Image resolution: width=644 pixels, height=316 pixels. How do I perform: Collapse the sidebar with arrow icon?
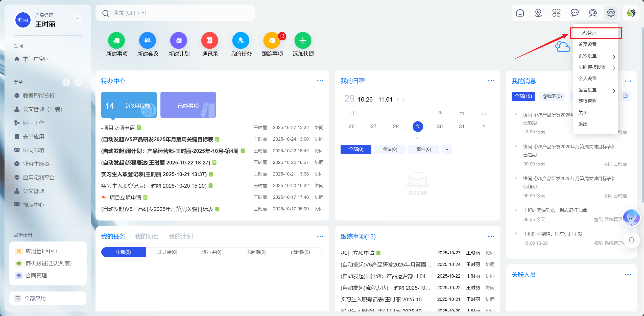click(x=78, y=18)
